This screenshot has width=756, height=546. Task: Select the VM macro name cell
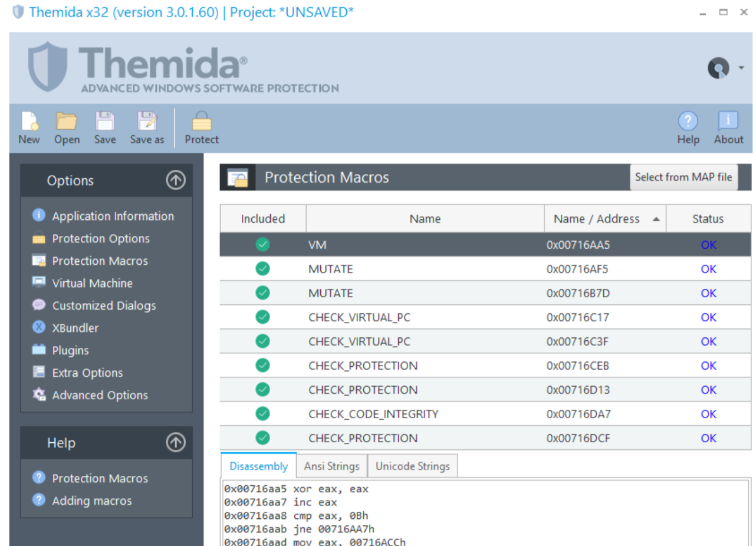click(317, 245)
